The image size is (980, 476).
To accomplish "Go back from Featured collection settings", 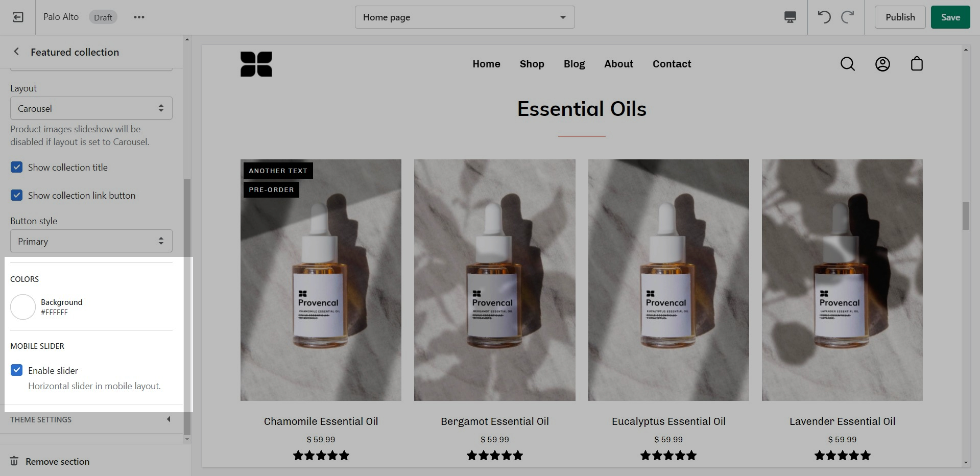I will tap(16, 52).
